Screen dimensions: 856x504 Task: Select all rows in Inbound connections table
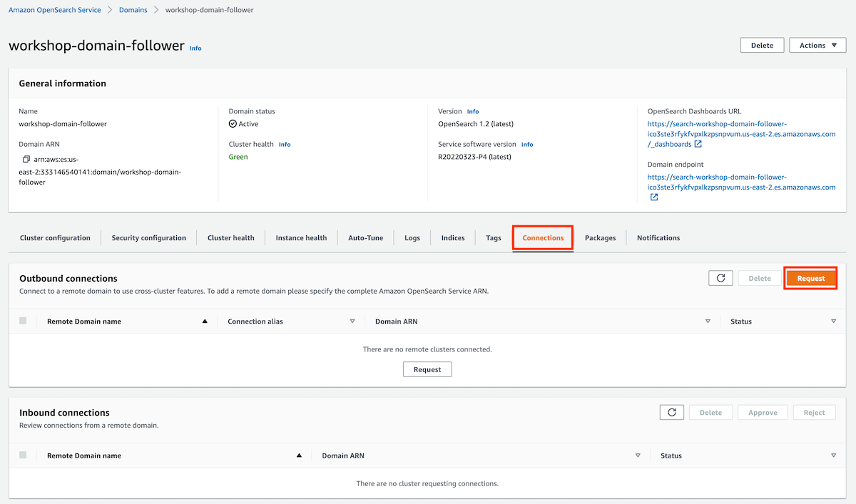[23, 455]
